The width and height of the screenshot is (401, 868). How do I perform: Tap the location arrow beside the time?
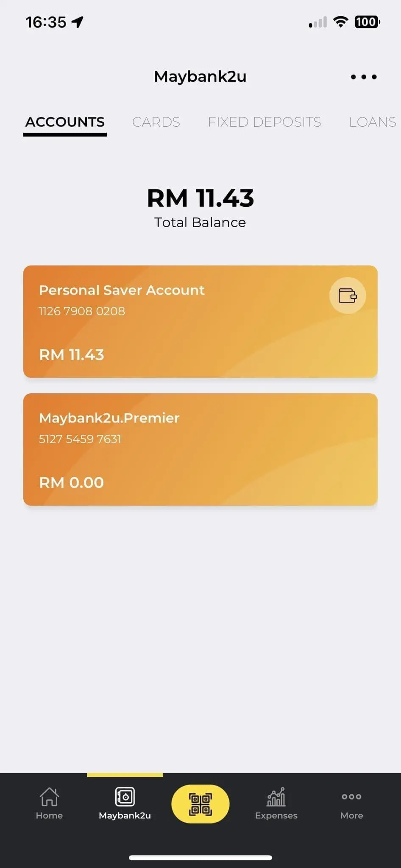pos(78,22)
